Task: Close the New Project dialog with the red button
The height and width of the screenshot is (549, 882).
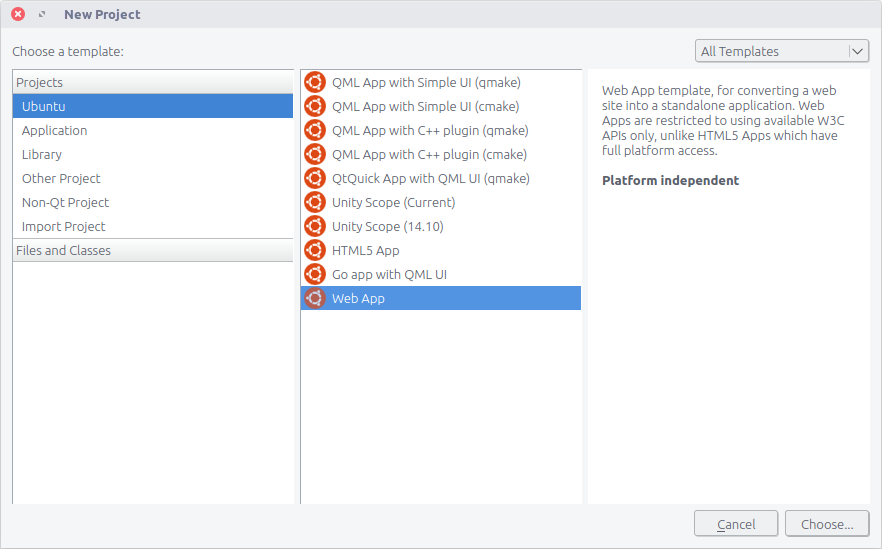Action: (18, 14)
